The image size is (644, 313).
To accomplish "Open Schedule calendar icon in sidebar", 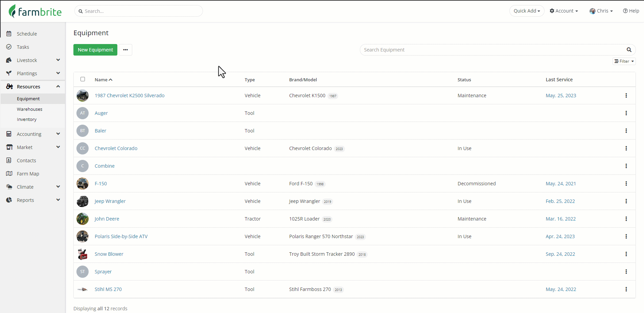I will [9, 34].
